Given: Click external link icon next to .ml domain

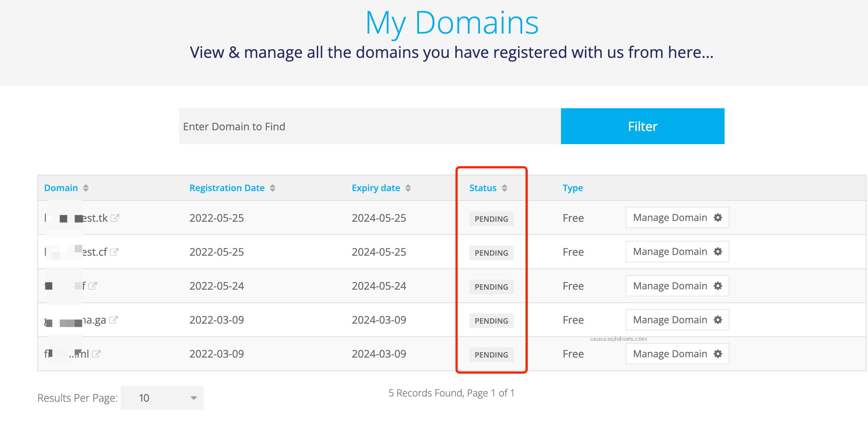Looking at the screenshot, I should 96,354.
